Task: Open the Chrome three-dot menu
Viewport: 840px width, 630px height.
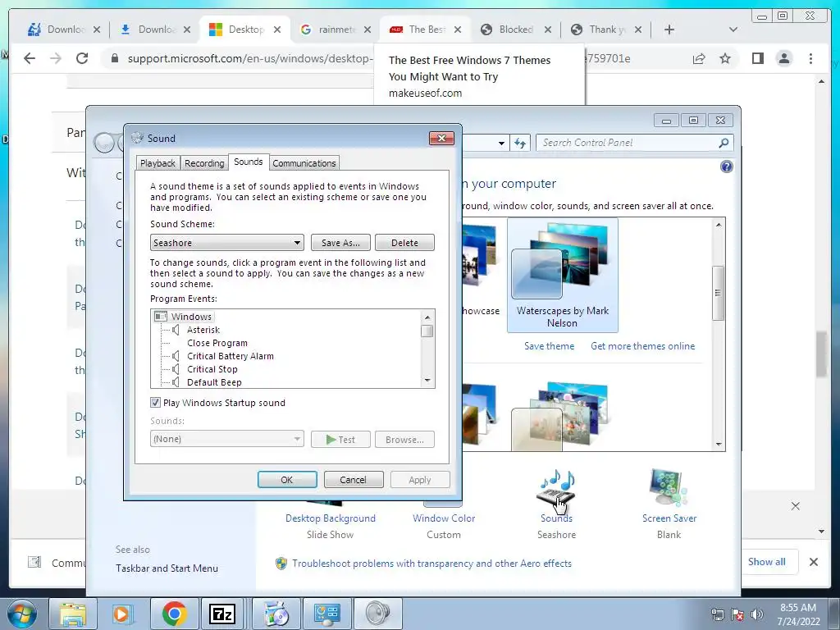Action: point(810,58)
